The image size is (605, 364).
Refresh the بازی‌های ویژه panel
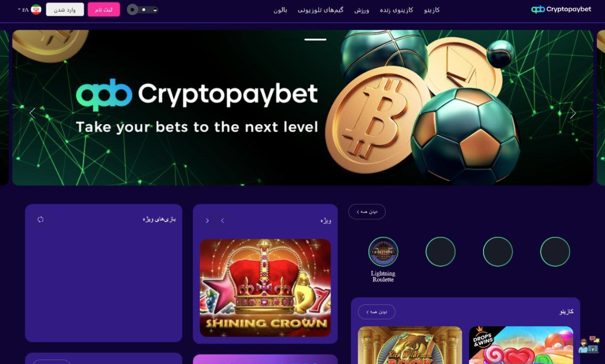(41, 219)
